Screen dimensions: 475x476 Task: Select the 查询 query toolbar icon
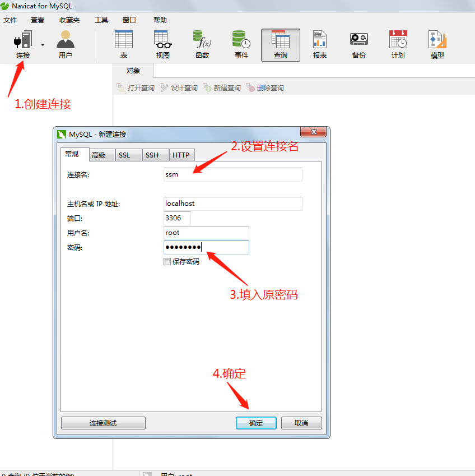pyautogui.click(x=281, y=45)
